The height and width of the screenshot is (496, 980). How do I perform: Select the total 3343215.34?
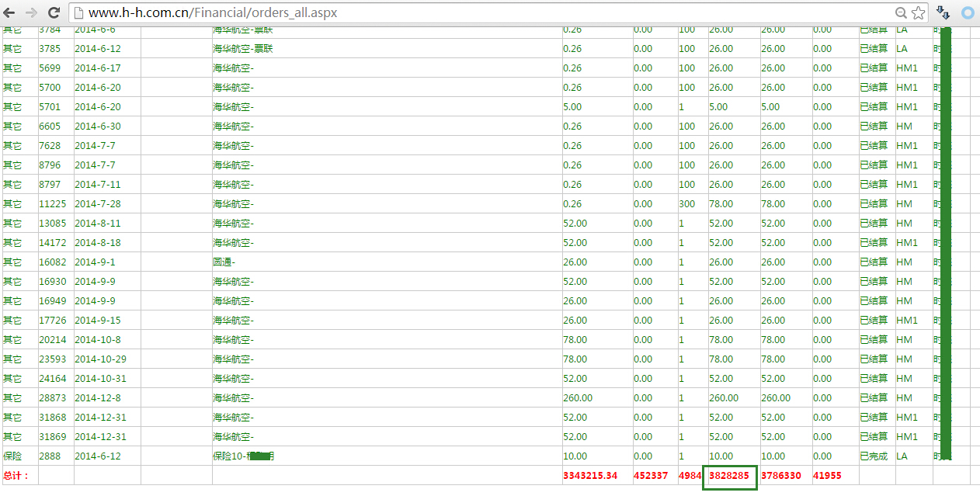point(590,475)
